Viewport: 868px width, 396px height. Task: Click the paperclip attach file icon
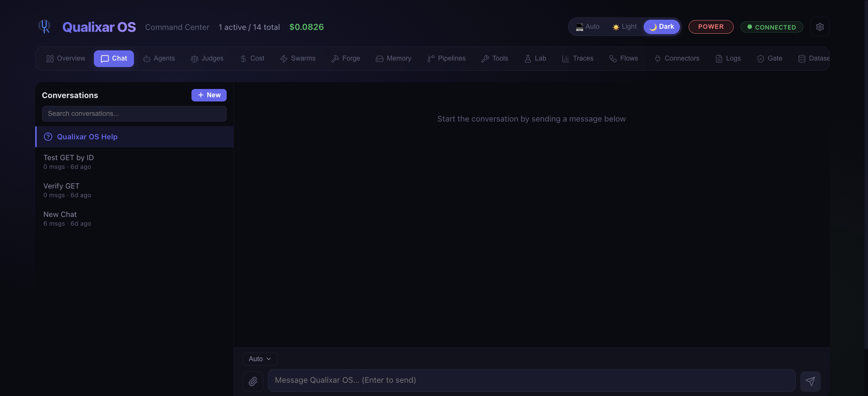pyautogui.click(x=253, y=381)
